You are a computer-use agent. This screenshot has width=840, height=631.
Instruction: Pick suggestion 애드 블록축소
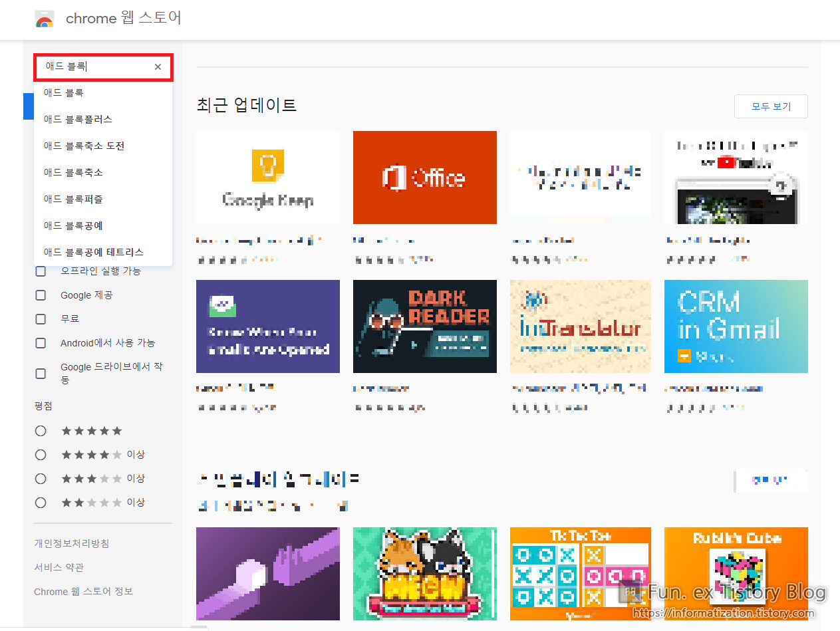tap(103, 173)
